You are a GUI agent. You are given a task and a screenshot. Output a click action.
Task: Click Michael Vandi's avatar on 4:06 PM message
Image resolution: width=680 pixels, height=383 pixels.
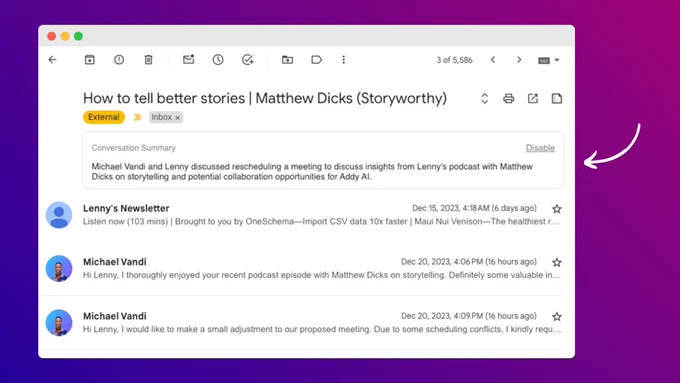point(59,268)
